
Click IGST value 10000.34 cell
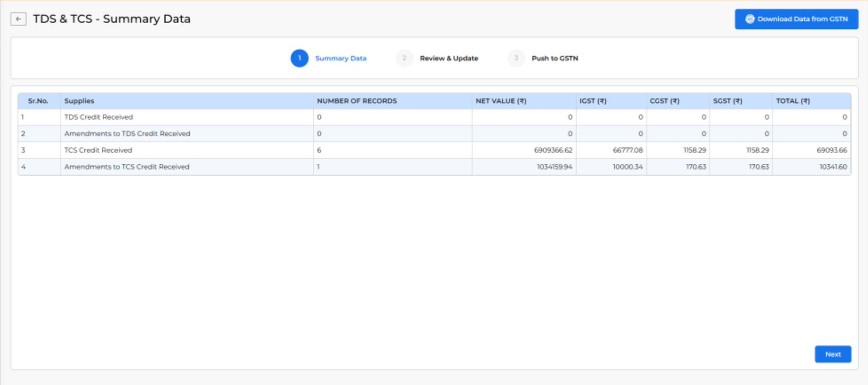click(611, 167)
